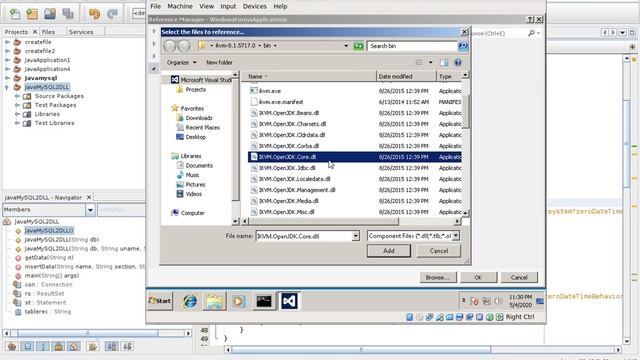Click the Browse... button in Reference Manager
640x360 pixels.
tap(438, 277)
